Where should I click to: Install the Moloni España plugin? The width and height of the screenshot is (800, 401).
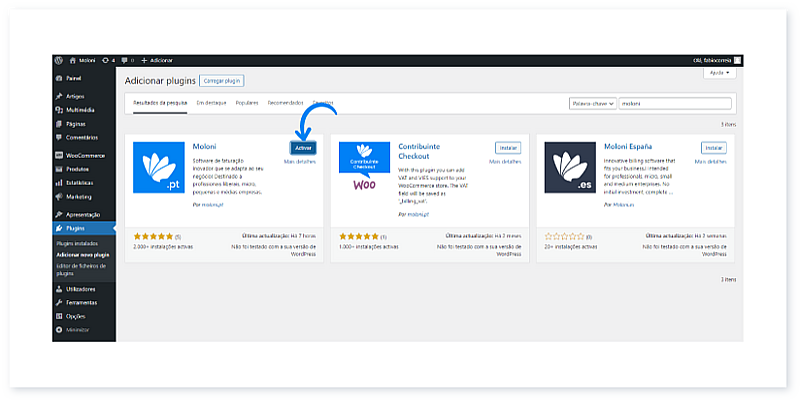713,148
